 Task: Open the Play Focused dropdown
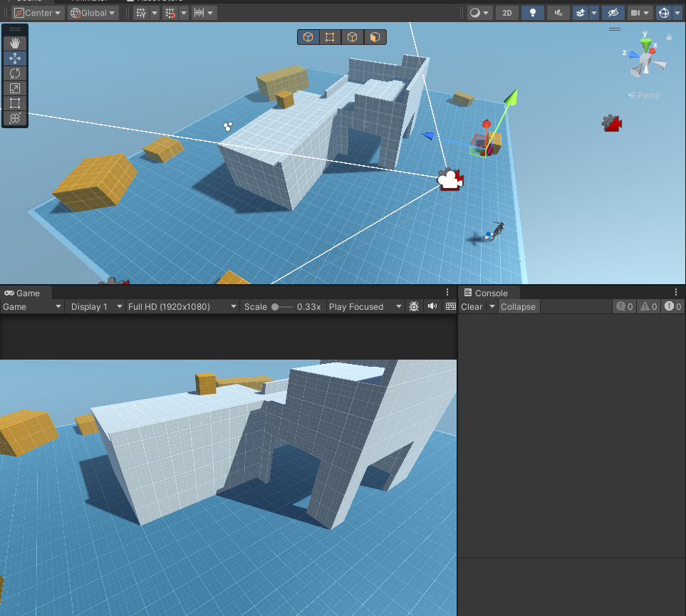[365, 307]
